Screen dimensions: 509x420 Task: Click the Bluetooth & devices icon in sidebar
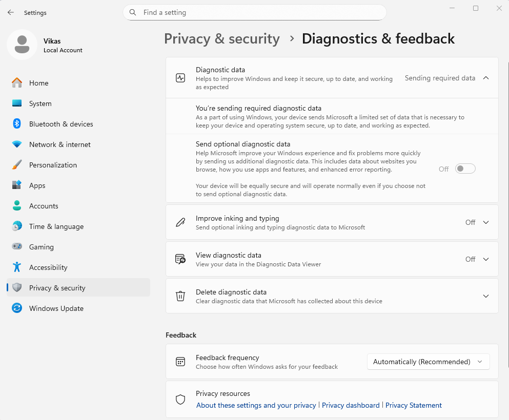click(17, 124)
